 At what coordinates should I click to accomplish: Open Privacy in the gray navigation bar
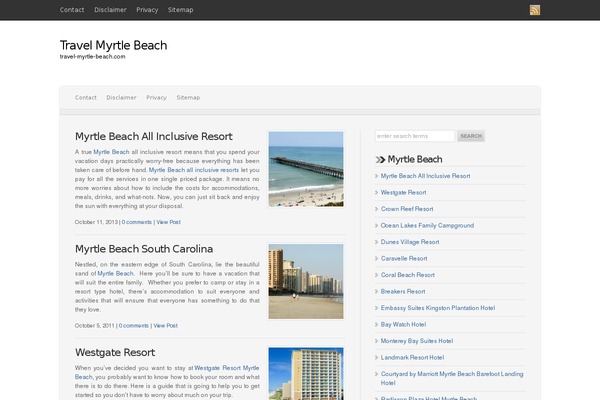[x=157, y=98]
